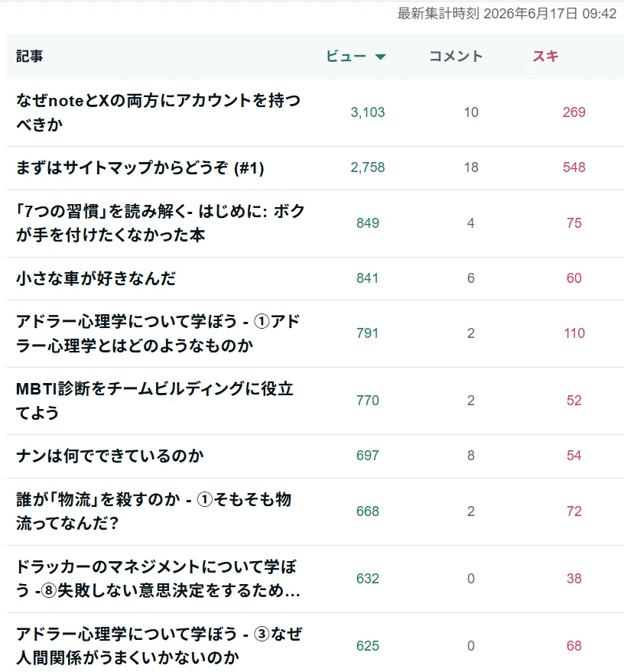
Task: Open article なぜnoteとXの両方にアカウントを持つべきか
Action: point(158,112)
